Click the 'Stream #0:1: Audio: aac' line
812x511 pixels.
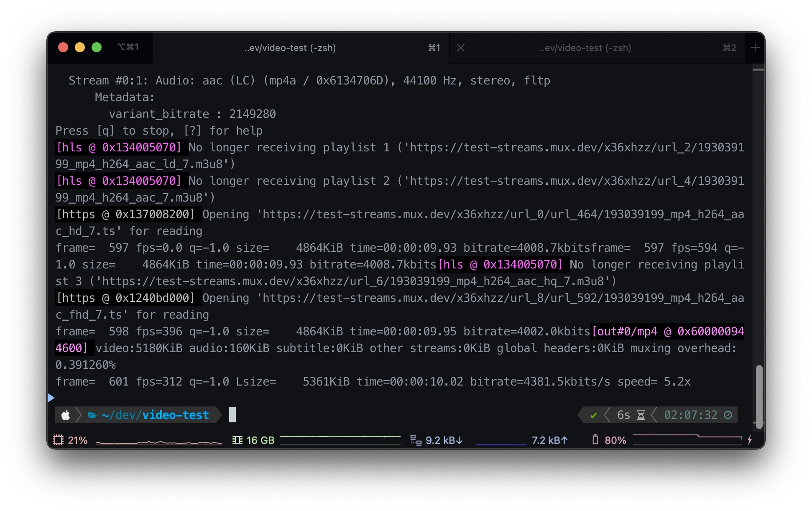309,80
